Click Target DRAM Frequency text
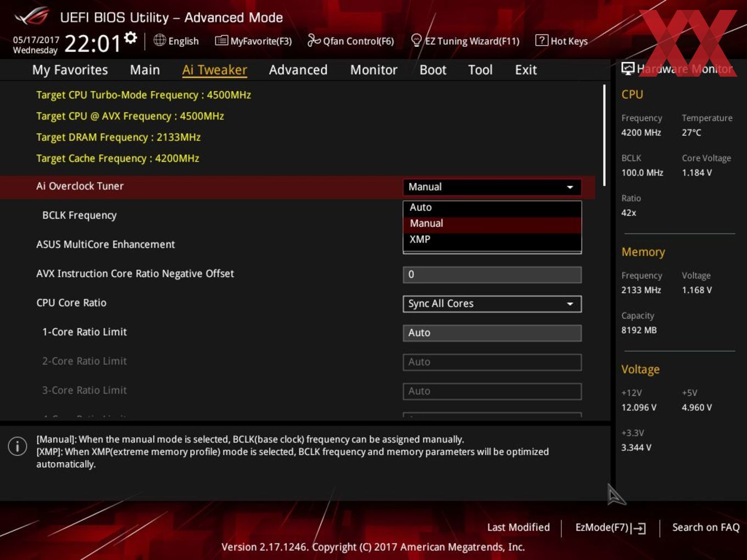This screenshot has width=747, height=560. point(119,137)
